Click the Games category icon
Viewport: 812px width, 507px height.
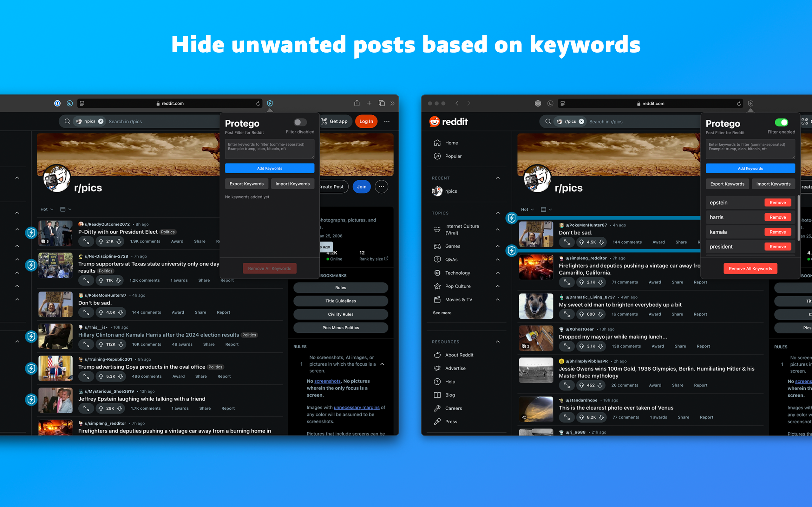point(438,246)
